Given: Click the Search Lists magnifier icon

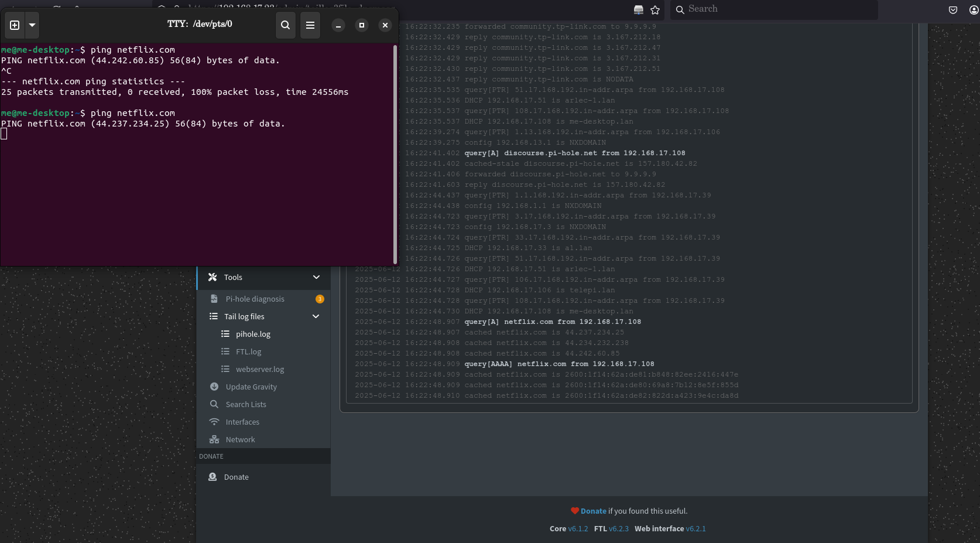Looking at the screenshot, I should point(214,404).
